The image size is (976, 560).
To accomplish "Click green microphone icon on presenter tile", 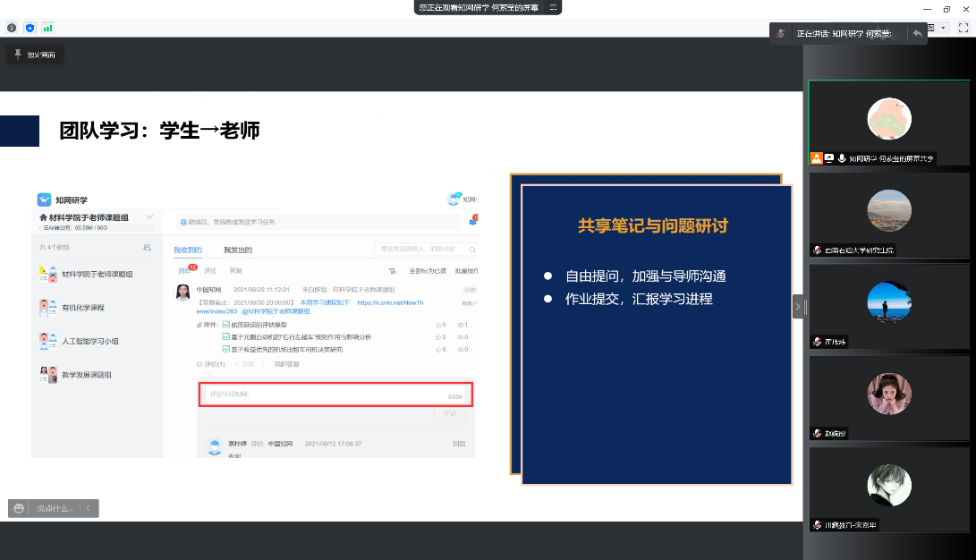I will point(842,158).
